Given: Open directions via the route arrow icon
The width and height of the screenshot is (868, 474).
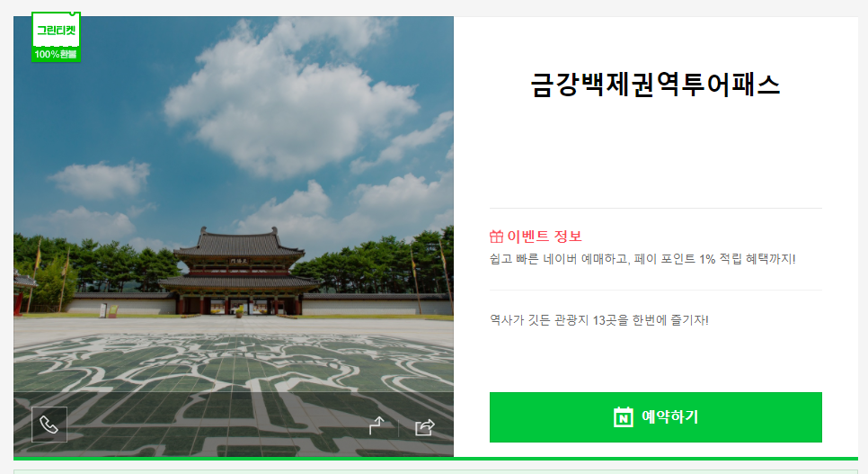Looking at the screenshot, I should (376, 425).
